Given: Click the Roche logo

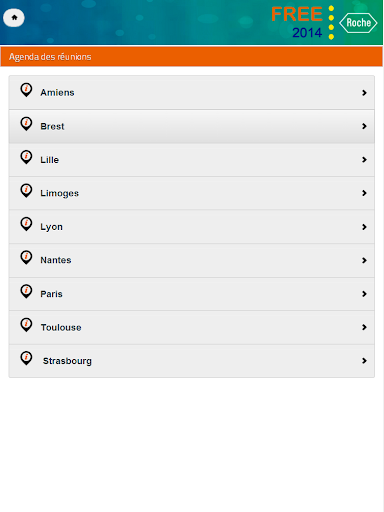Looking at the screenshot, I should point(358,23).
